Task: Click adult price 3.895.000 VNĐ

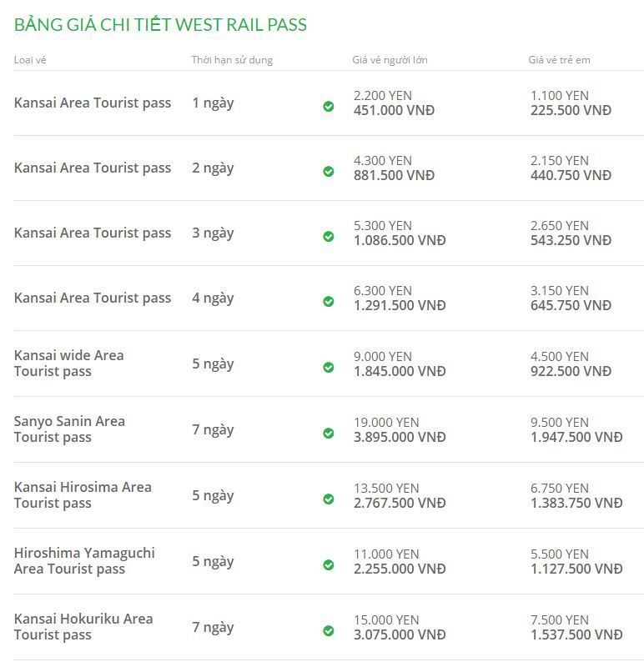Action: pos(400,437)
